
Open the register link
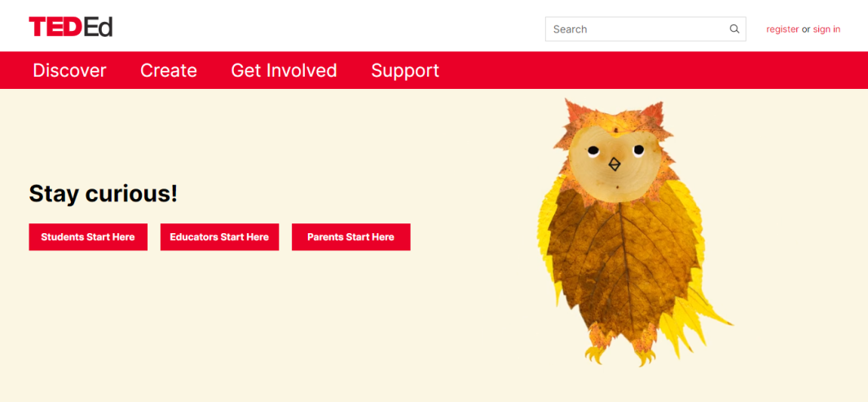click(782, 29)
